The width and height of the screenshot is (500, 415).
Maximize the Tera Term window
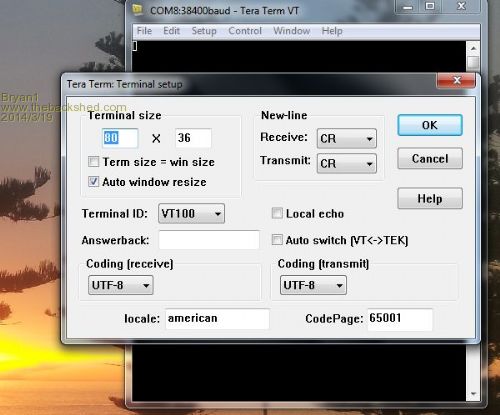(x=430, y=6)
